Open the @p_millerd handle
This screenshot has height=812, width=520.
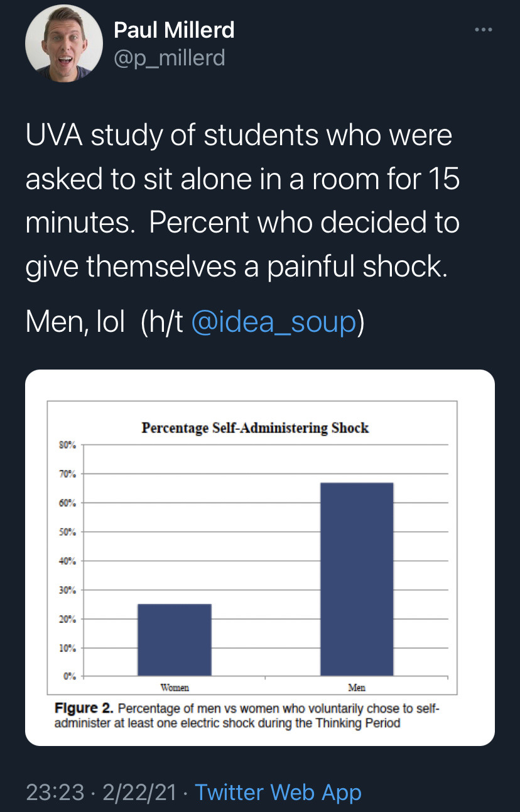[169, 58]
